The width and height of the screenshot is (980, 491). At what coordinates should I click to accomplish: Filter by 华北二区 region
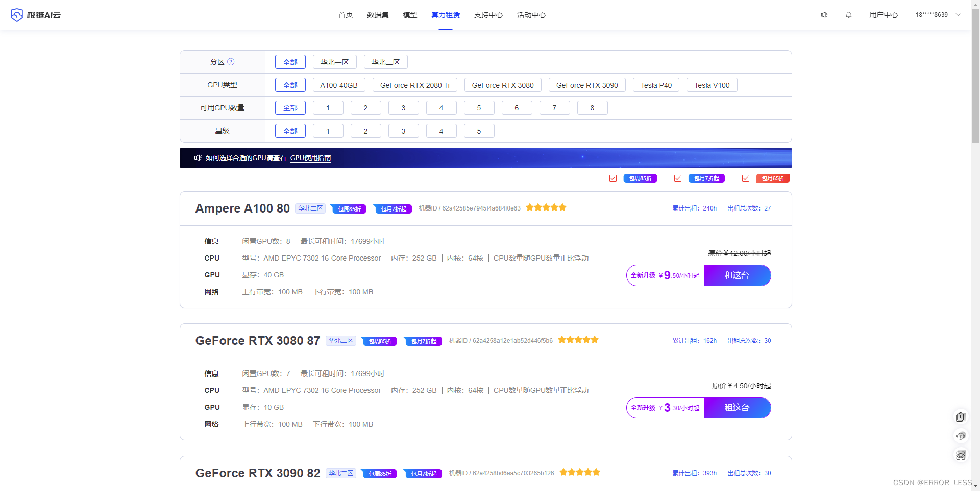386,62
